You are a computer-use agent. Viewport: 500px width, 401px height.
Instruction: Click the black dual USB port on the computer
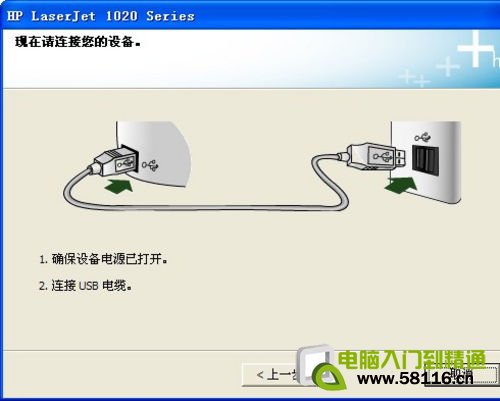point(425,161)
